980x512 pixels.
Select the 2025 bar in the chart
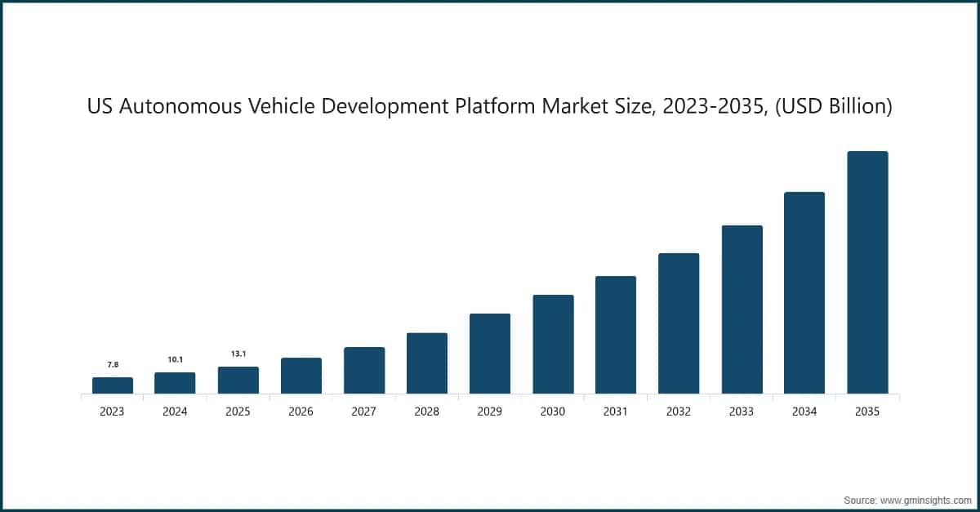pyautogui.click(x=238, y=381)
